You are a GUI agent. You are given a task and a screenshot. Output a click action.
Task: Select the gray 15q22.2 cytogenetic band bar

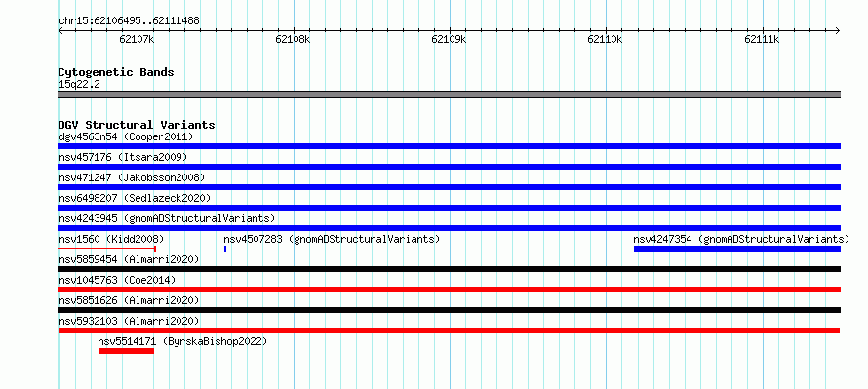tap(449, 95)
